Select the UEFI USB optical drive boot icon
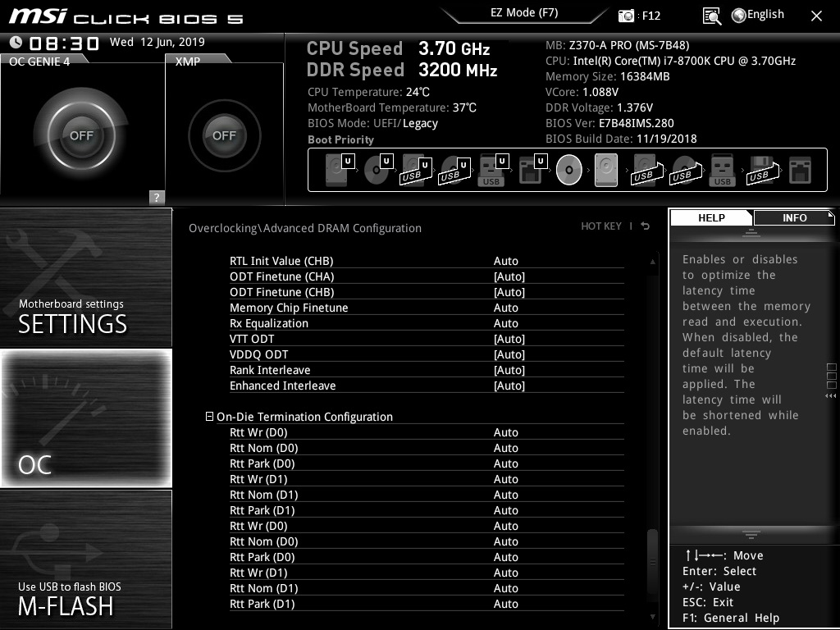 (454, 171)
